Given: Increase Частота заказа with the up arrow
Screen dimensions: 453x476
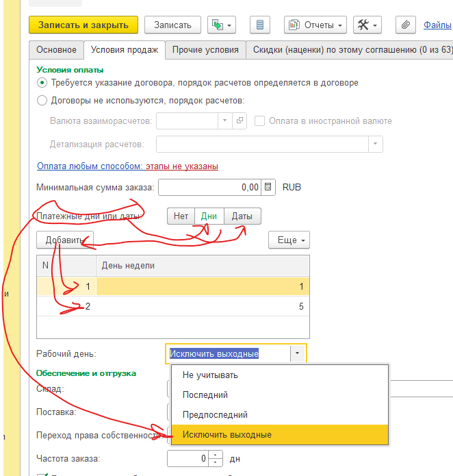Looking at the screenshot, I should pos(217,455).
